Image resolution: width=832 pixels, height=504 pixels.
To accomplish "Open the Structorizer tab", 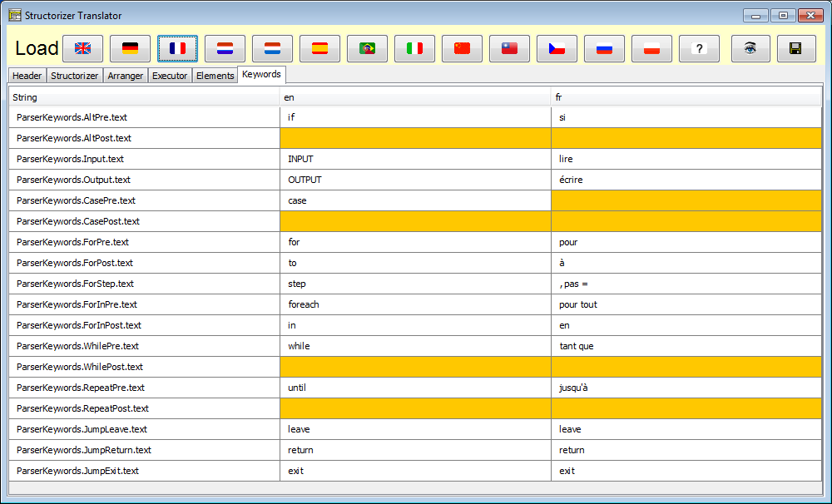I will (x=74, y=76).
